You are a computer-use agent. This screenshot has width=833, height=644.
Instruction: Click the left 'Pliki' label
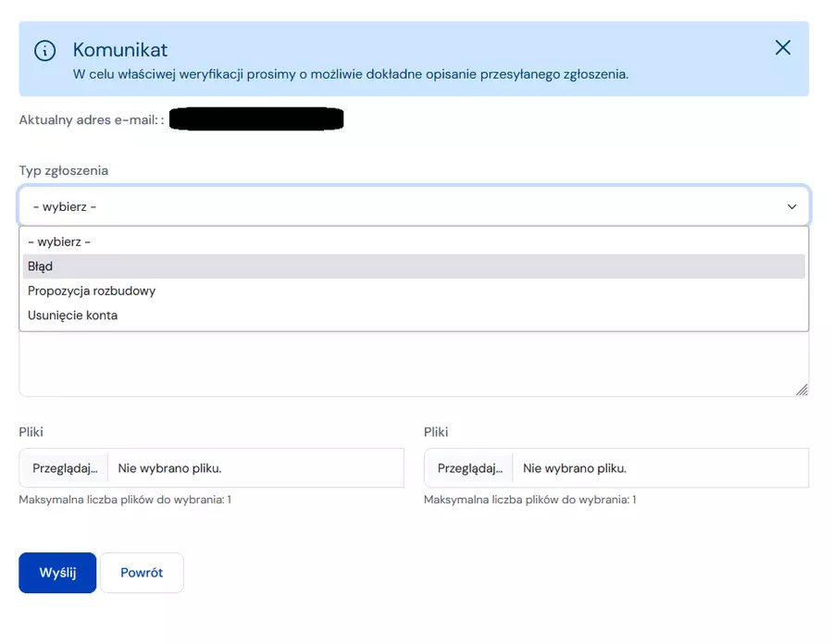pyautogui.click(x=31, y=432)
